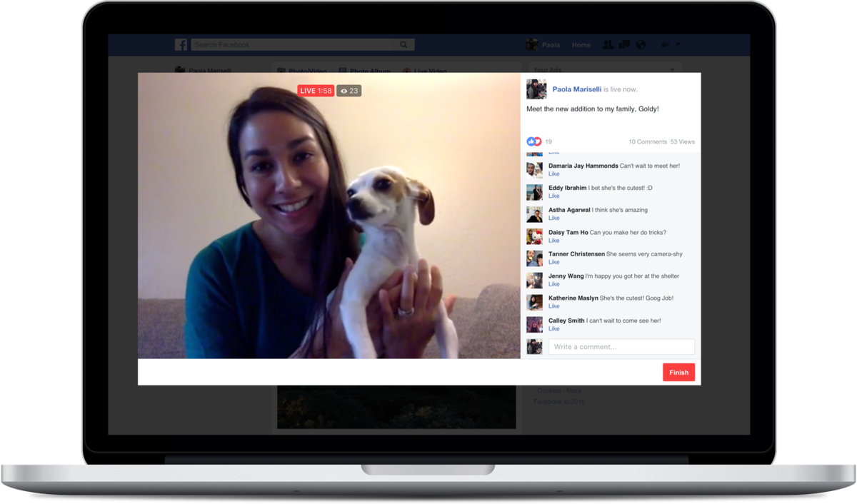Start a broadcast with the Live Video icon
Viewport: 857px width, 504px height.
[406, 70]
